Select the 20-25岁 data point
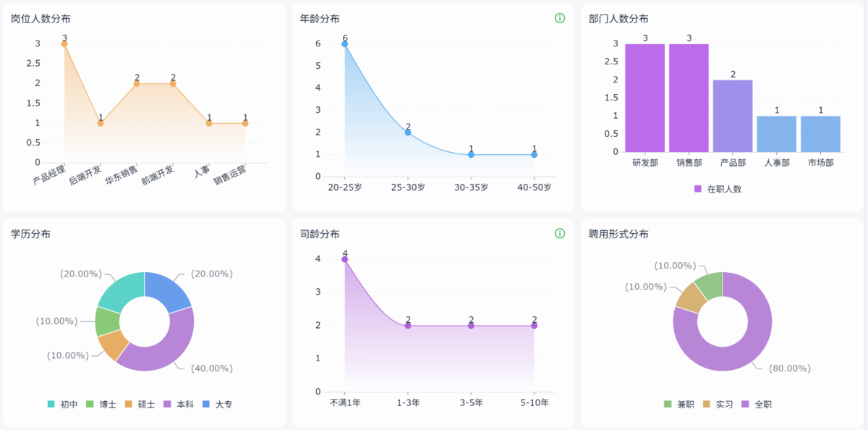Image resolution: width=868 pixels, height=430 pixels. click(x=345, y=44)
